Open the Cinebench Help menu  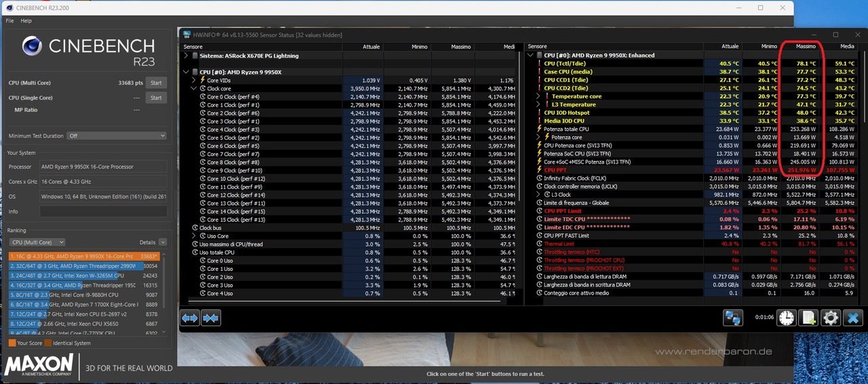point(26,21)
